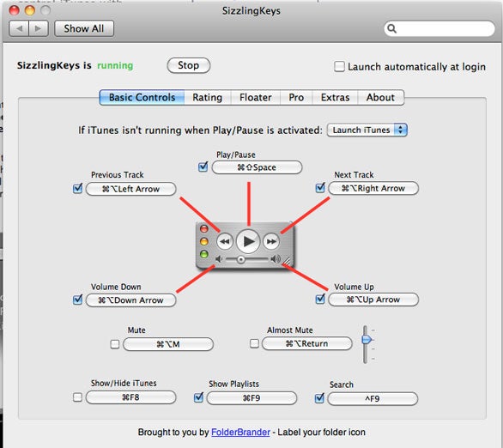Click the back navigation arrow
503x448 pixels.
19,28
